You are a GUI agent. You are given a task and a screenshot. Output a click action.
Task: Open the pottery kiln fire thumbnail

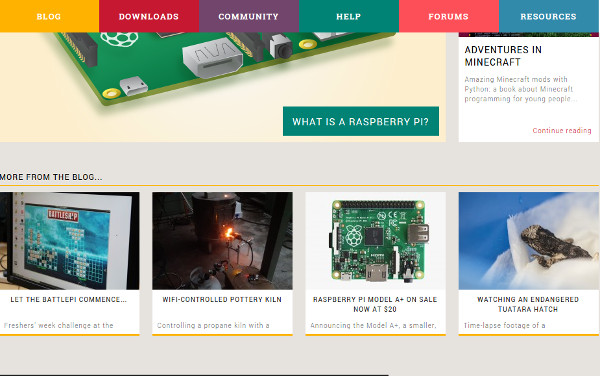click(222, 241)
